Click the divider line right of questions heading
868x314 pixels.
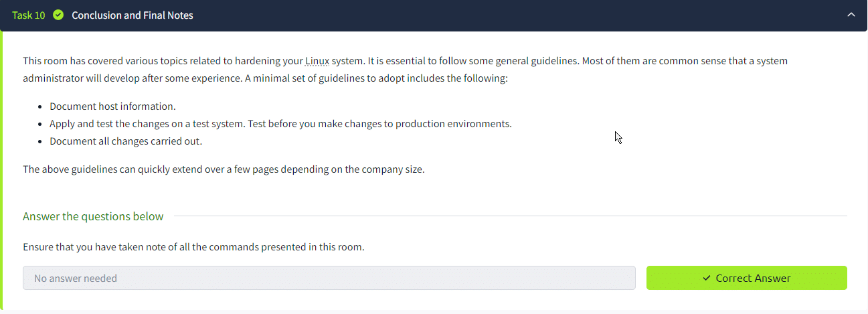pos(509,216)
